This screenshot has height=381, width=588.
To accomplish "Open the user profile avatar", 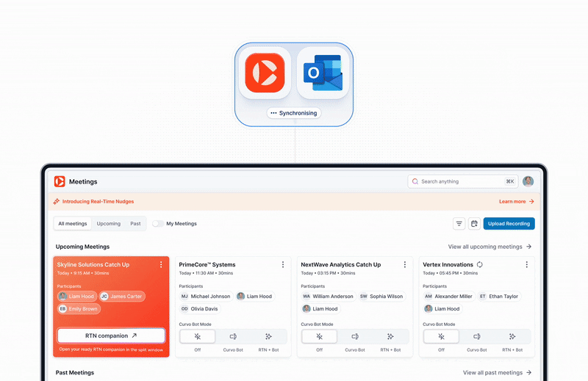I will point(528,181).
